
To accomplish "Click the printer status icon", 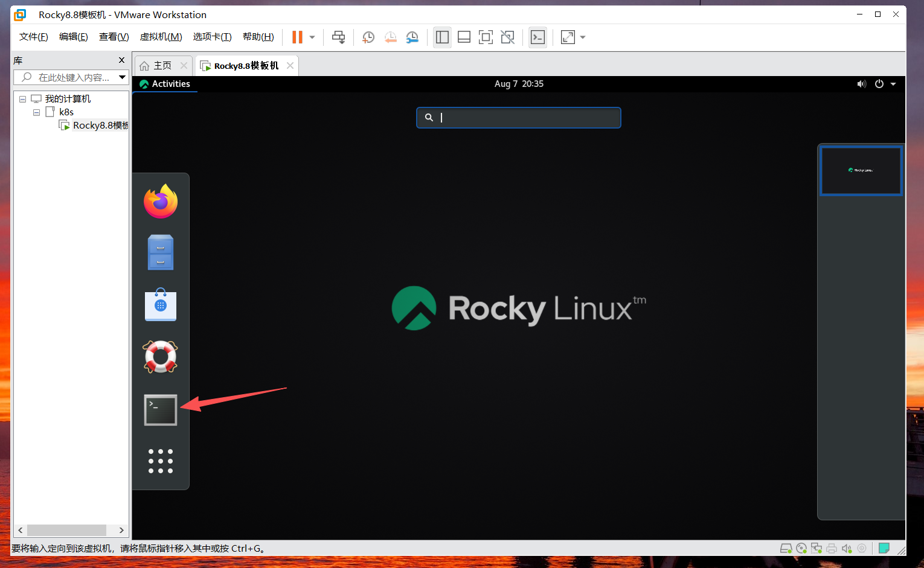I will 832,549.
